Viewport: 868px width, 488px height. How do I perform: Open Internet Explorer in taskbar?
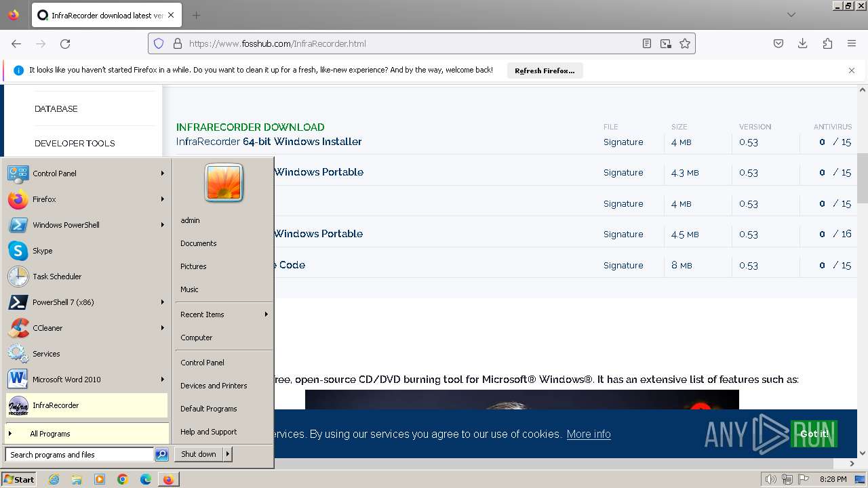(54, 479)
